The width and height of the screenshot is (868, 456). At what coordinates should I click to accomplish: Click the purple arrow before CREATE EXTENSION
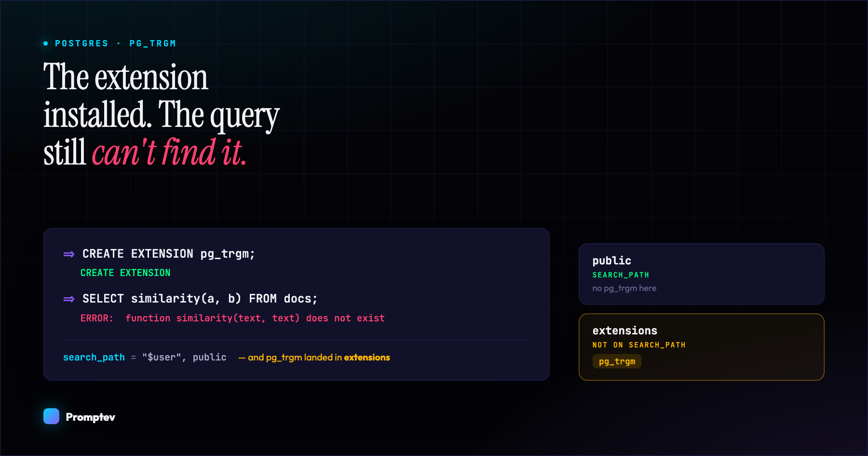click(69, 254)
